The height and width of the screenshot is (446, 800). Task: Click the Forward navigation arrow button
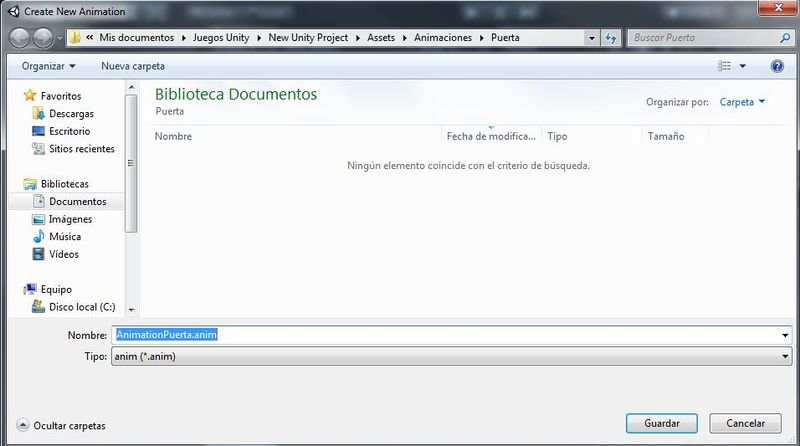43,38
